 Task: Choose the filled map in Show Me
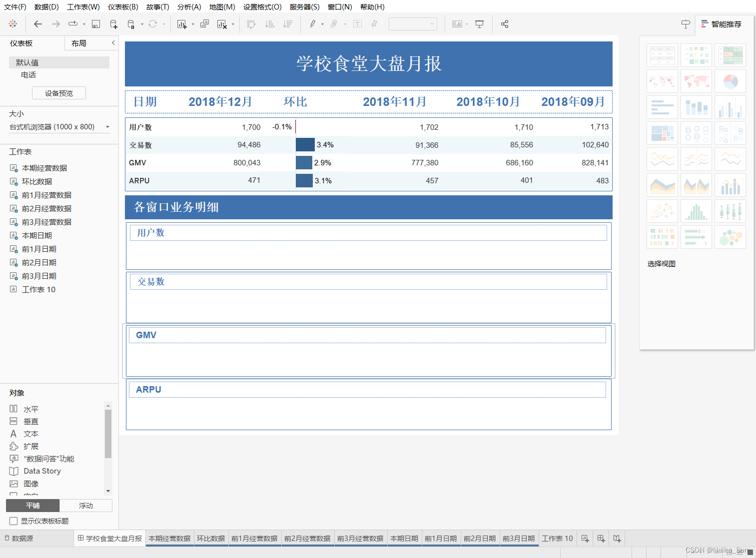696,81
